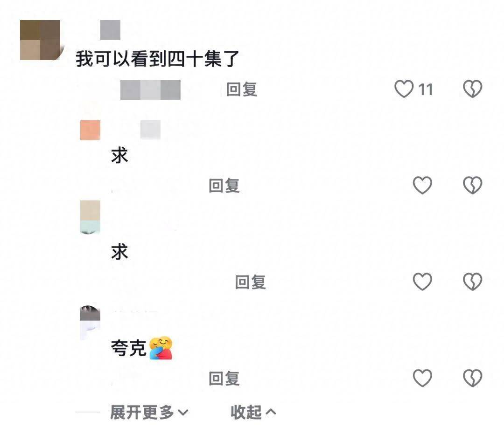The image size is (504, 427).
Task: Like the first '求' reply
Action: pyautogui.click(x=422, y=185)
